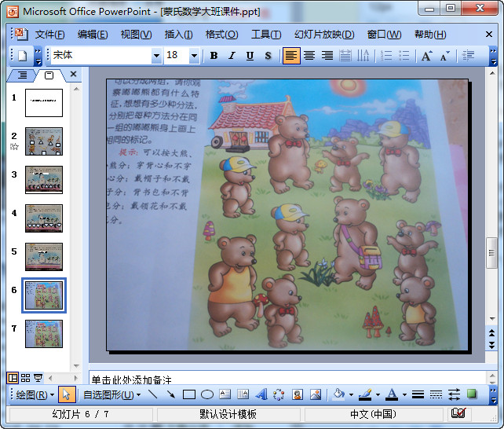Viewport: 504px width, 429px height.
Task: Select slide 5 thumbnail
Action: [44, 257]
